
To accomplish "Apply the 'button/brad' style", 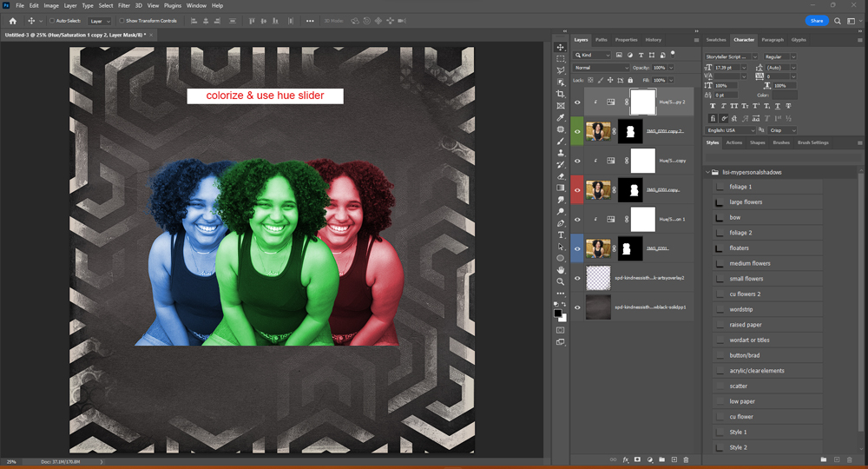I will (766, 355).
